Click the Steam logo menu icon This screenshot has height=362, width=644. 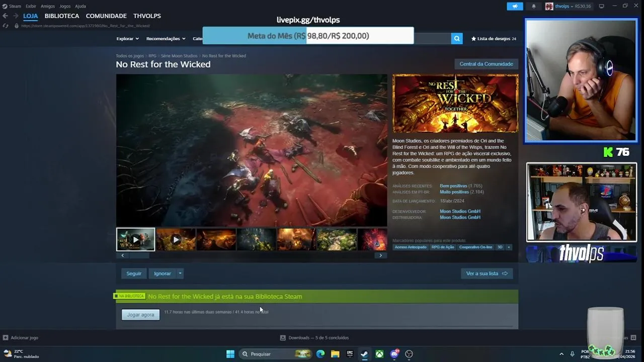tap(5, 6)
